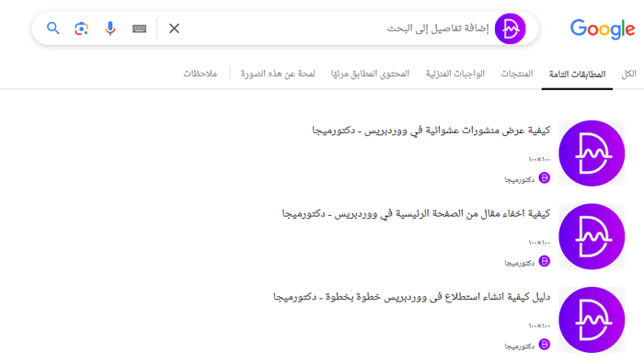
Task: Click 'دكتورميجا' source name under poll guide result
Action: coord(519,347)
